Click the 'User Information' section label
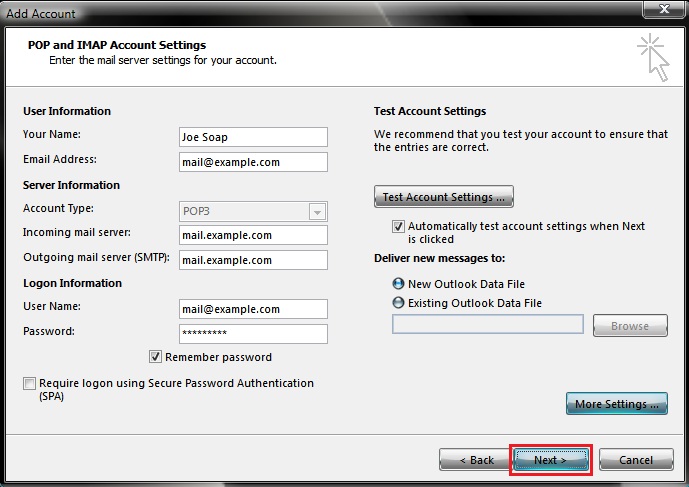Screen dimensions: 689x487 [x=67, y=111]
